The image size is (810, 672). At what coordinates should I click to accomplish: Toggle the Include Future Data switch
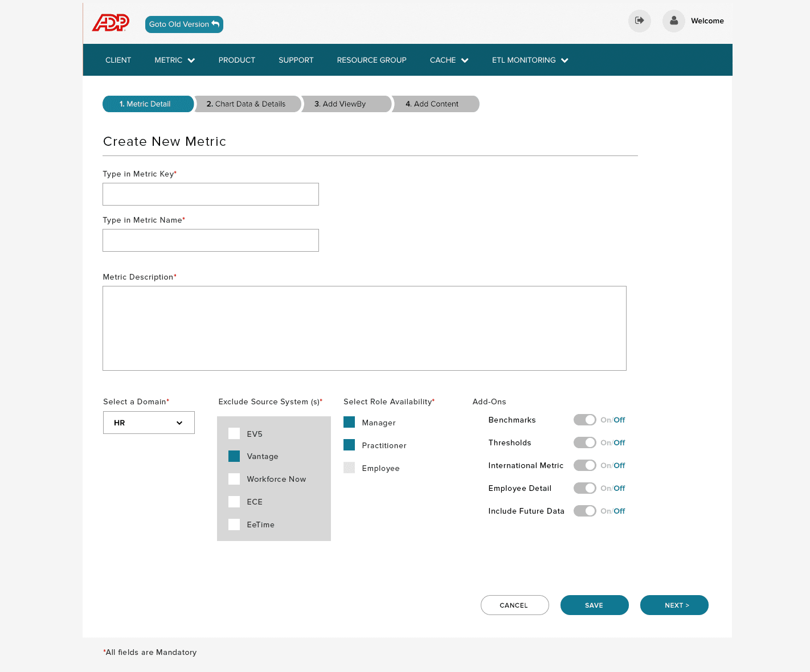click(x=585, y=511)
